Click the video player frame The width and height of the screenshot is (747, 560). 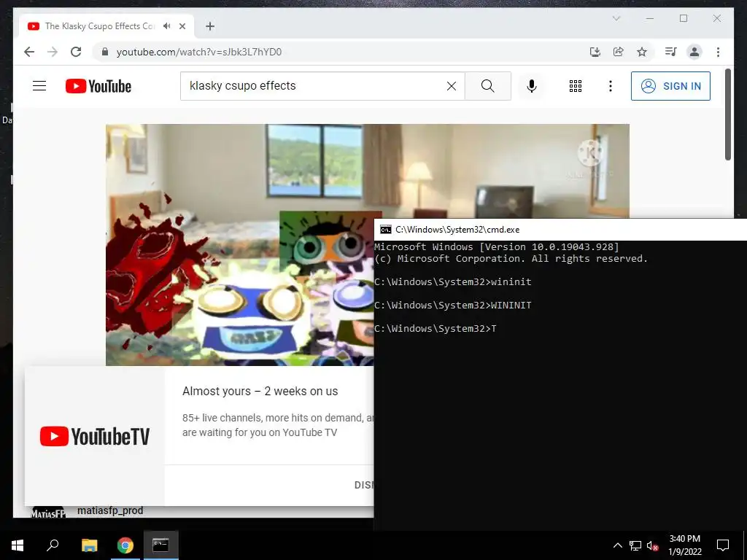239,245
